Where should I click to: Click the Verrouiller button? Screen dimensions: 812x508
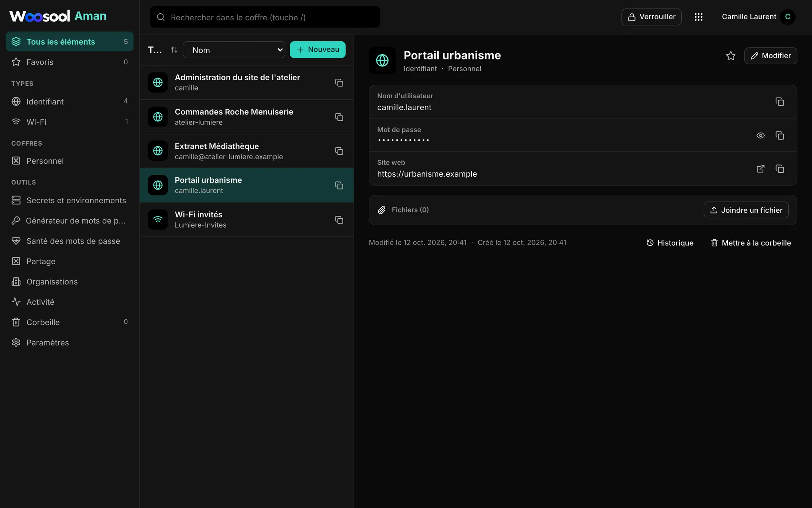[651, 17]
